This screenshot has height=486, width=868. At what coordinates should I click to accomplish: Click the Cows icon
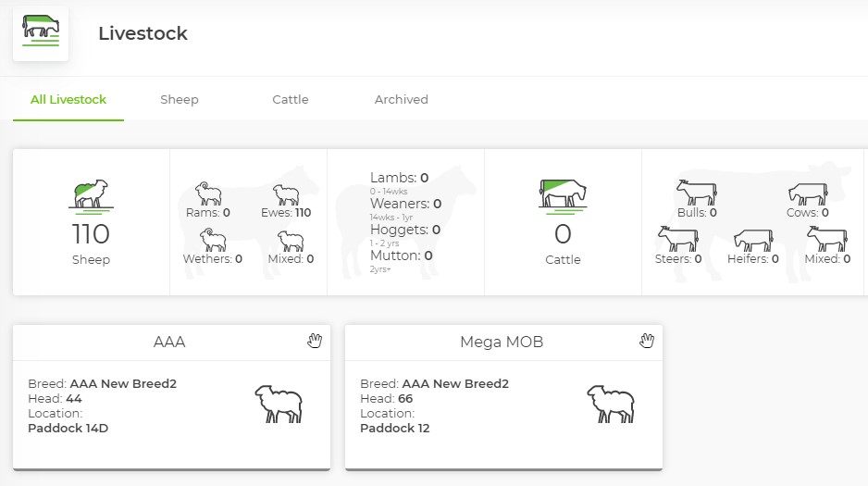(807, 193)
